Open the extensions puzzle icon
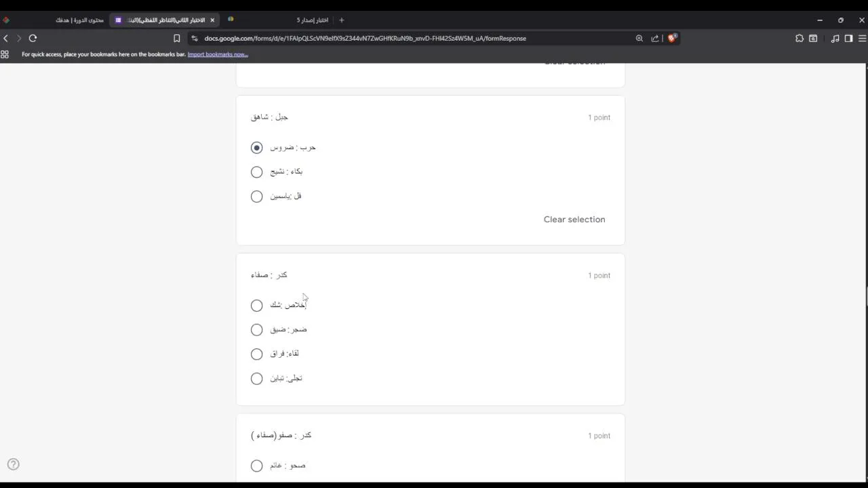Image resolution: width=868 pixels, height=488 pixels. (800, 39)
